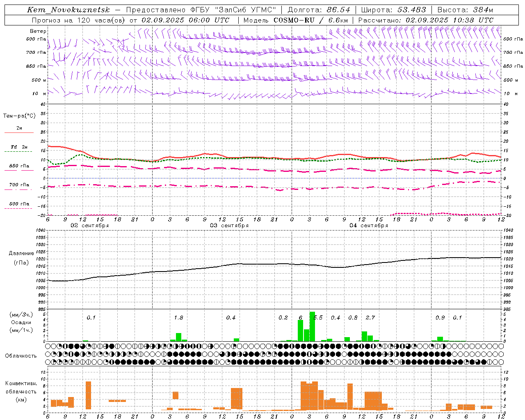
Task: Select the 'Долгота: 86.54' header field
Action: coord(319,10)
